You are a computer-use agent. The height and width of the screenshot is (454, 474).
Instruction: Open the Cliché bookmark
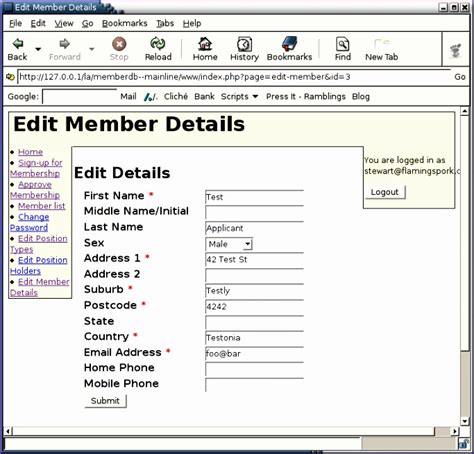point(176,97)
